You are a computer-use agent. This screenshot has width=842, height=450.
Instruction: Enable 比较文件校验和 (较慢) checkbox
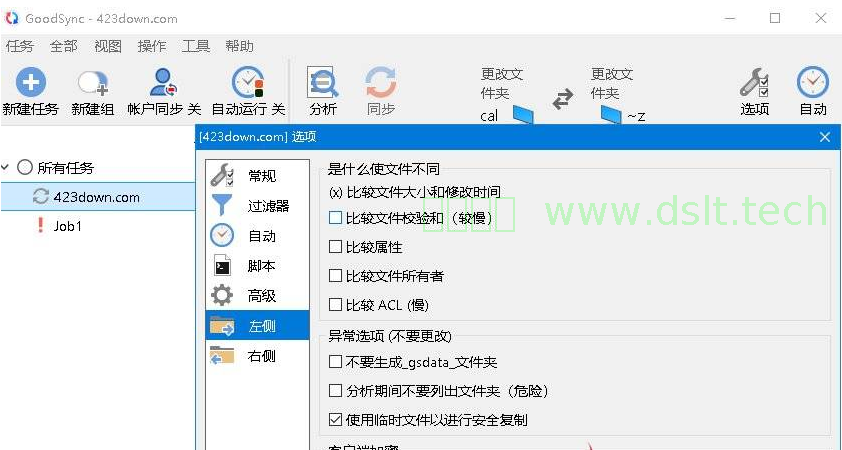click(x=336, y=217)
